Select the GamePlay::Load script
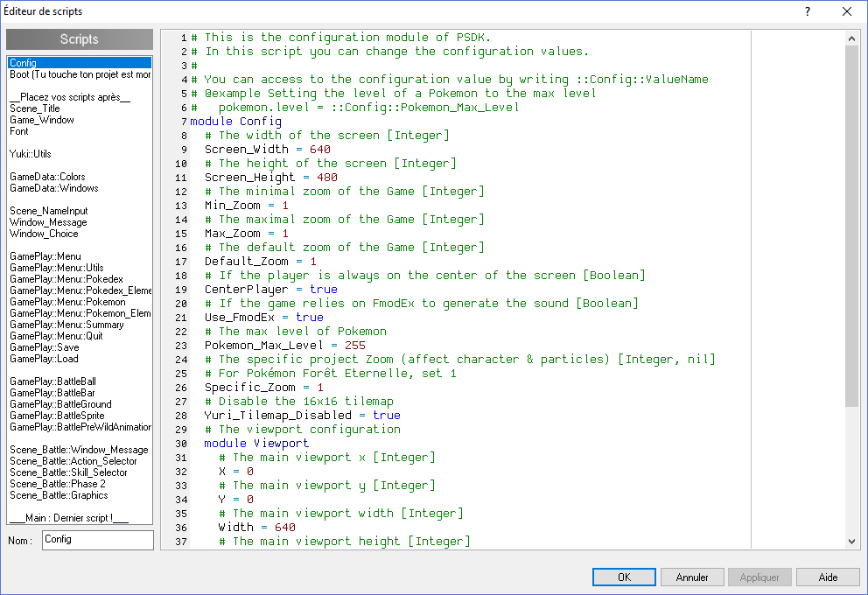Image resolution: width=868 pixels, height=595 pixels. [80, 358]
